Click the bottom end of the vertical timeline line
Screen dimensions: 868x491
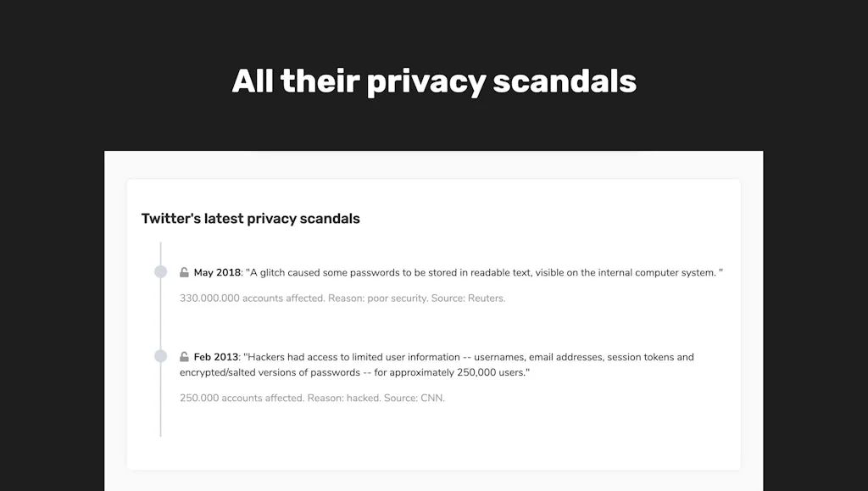point(160,434)
